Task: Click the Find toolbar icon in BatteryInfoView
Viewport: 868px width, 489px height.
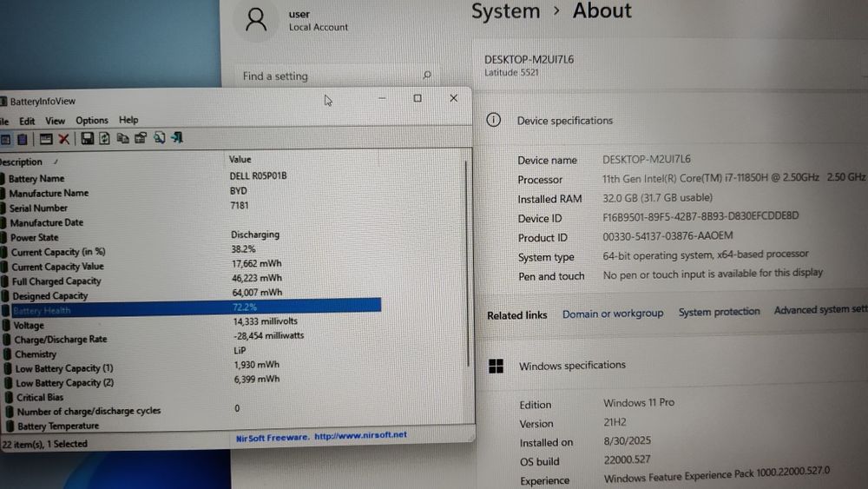Action: (x=160, y=137)
